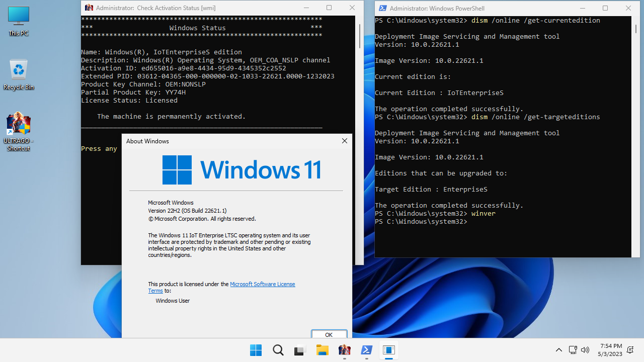
Task: Click OK in the About Windows dialog
Action: (329, 334)
